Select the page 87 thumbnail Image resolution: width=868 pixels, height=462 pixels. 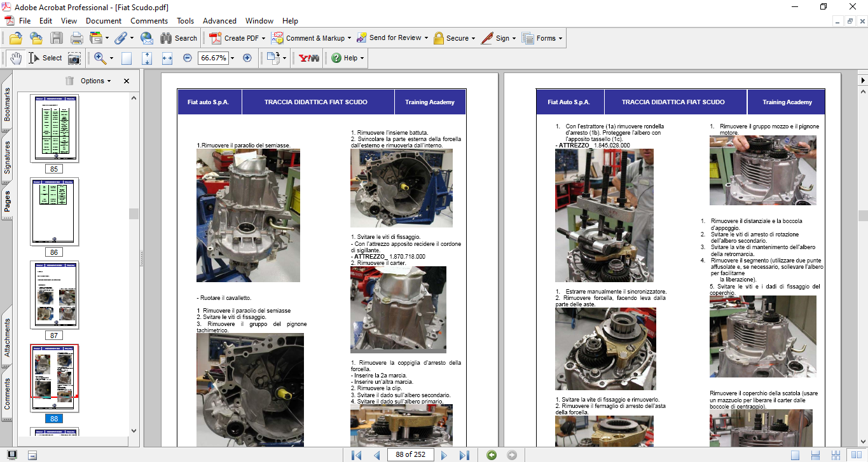click(54, 296)
